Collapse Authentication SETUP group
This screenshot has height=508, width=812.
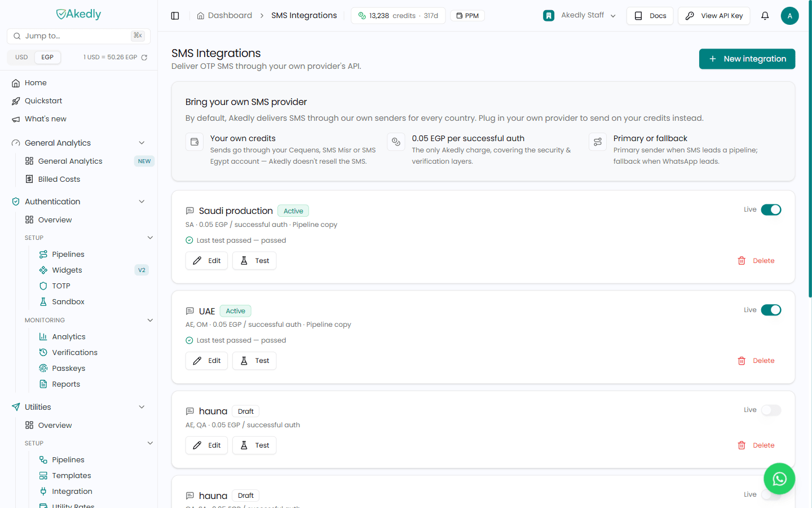(x=150, y=238)
